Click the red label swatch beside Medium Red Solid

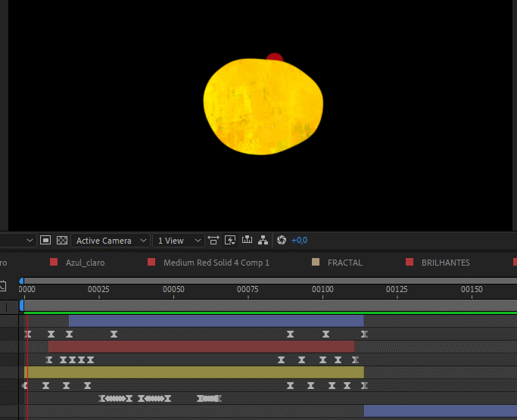point(151,262)
